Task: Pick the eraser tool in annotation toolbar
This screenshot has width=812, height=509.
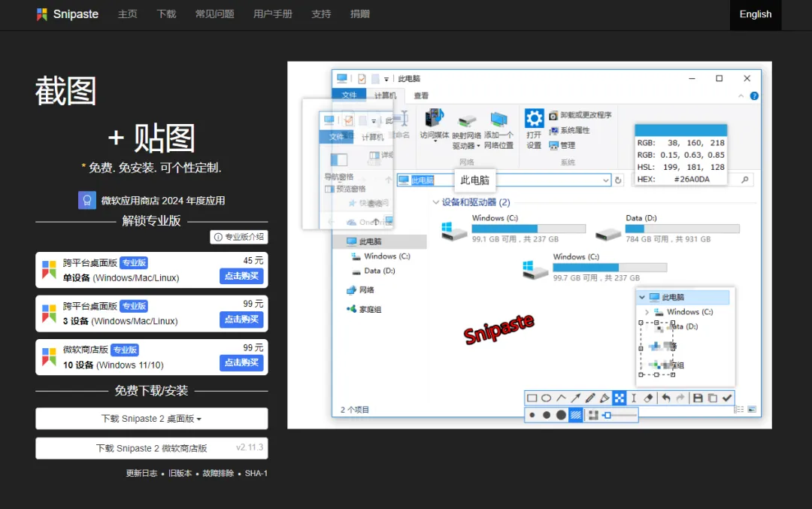Action: 648,398
